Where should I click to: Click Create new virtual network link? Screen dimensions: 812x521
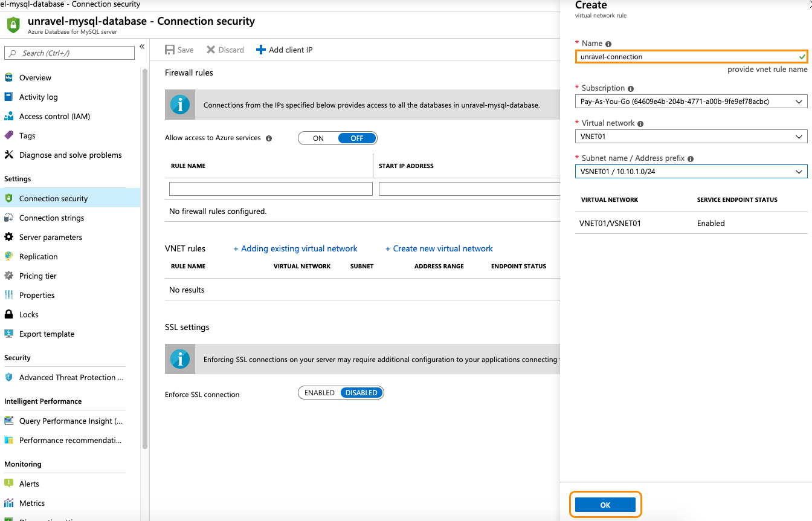click(x=439, y=248)
